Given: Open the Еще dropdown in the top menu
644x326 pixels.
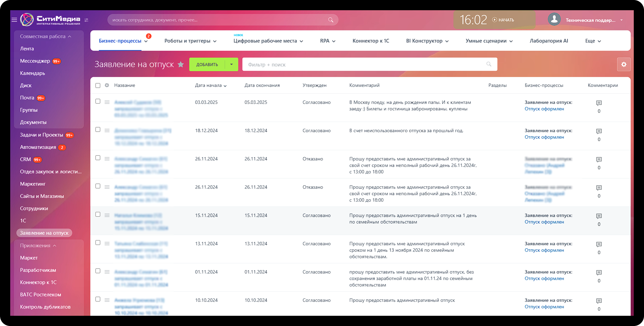Looking at the screenshot, I should (593, 41).
